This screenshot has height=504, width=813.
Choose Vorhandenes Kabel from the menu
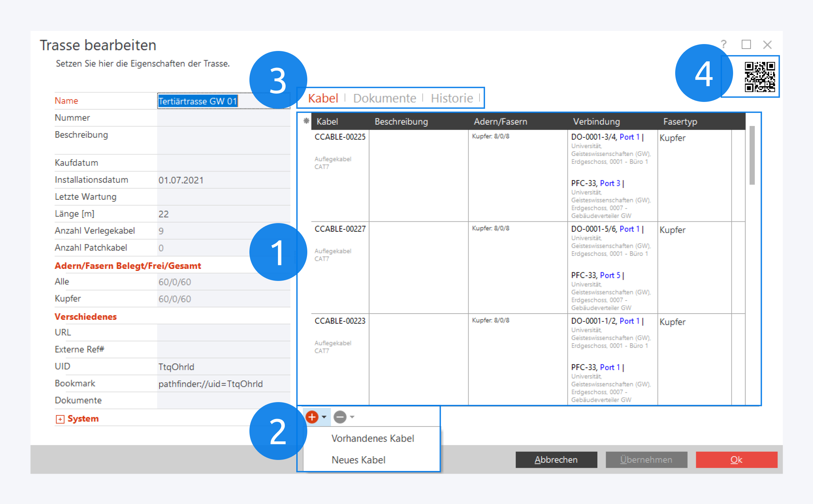tap(372, 438)
